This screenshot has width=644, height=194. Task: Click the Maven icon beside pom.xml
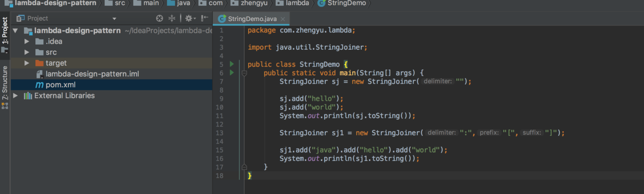(39, 85)
